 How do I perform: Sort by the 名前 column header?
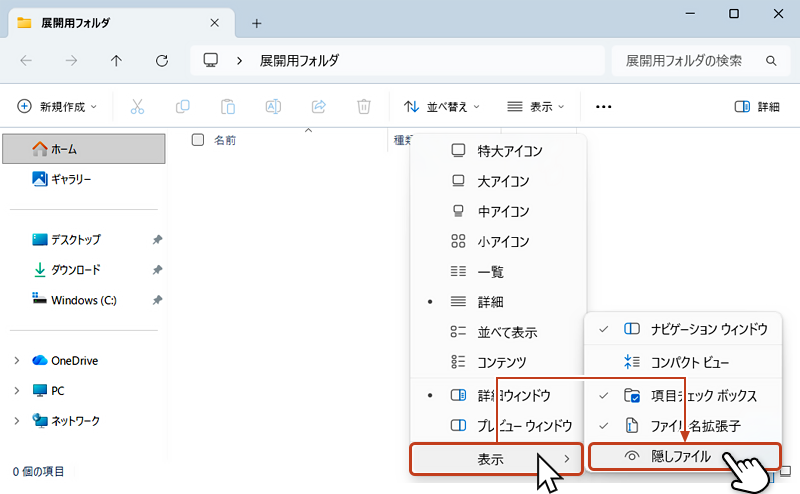(x=225, y=140)
